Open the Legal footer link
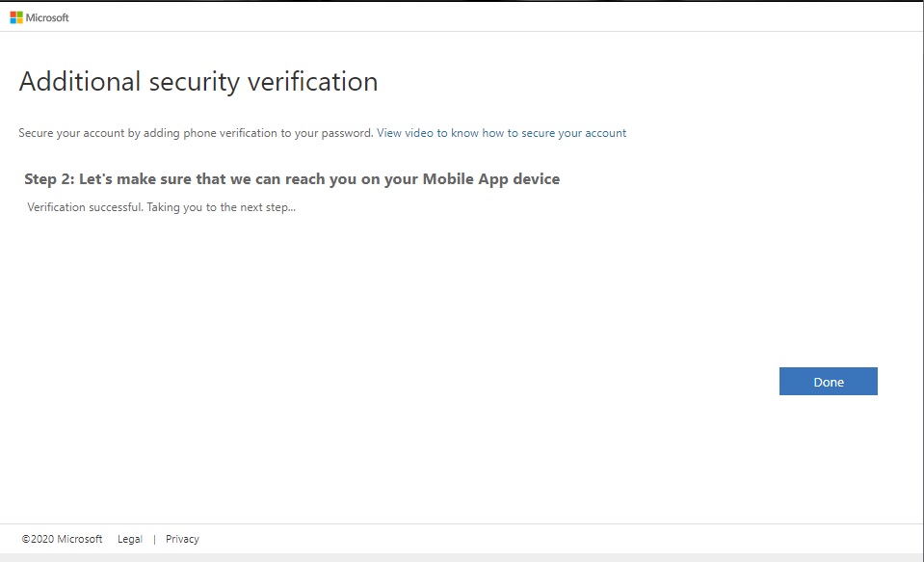 (130, 539)
